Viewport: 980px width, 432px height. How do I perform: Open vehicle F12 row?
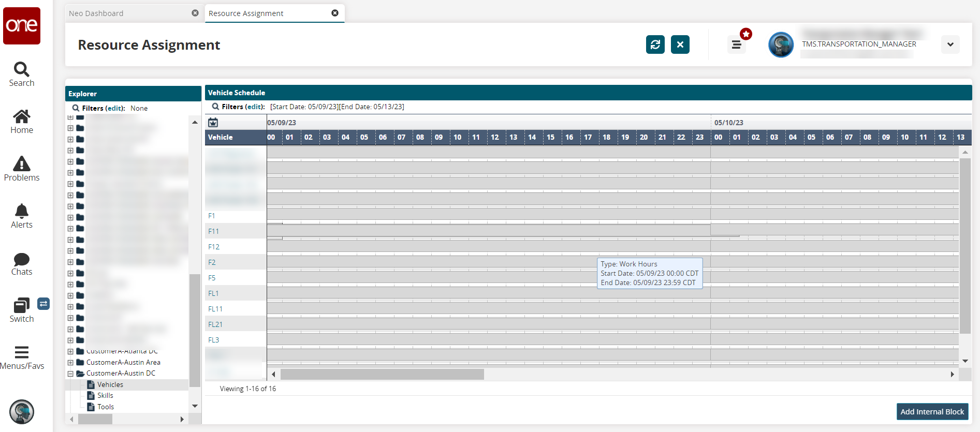[214, 247]
